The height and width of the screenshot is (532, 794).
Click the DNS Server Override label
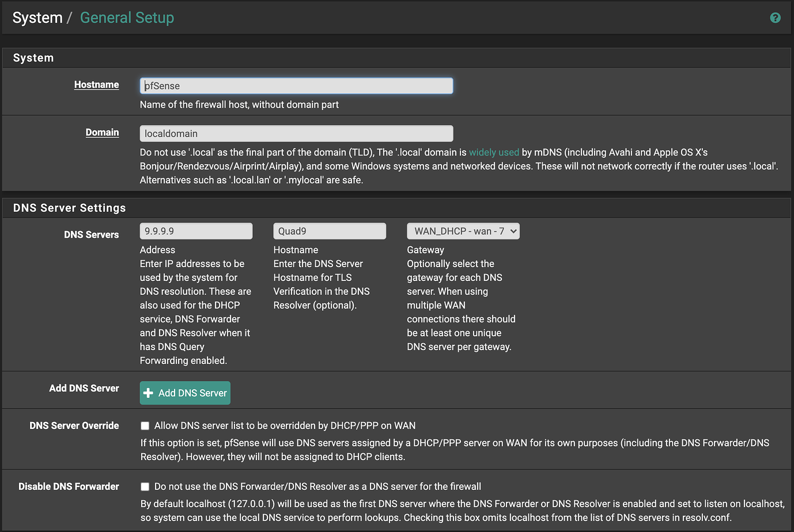pos(74,426)
